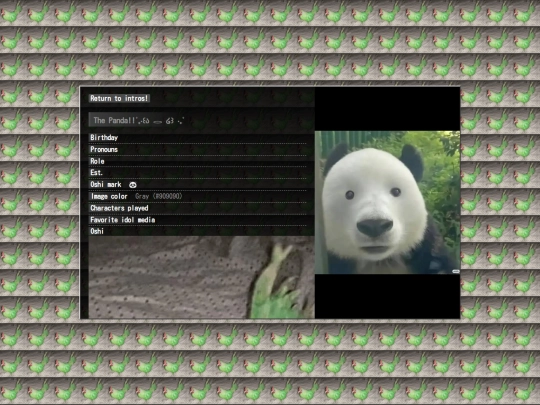Click the 'Oshi mark' label
The width and height of the screenshot is (540, 405).
[x=106, y=185]
